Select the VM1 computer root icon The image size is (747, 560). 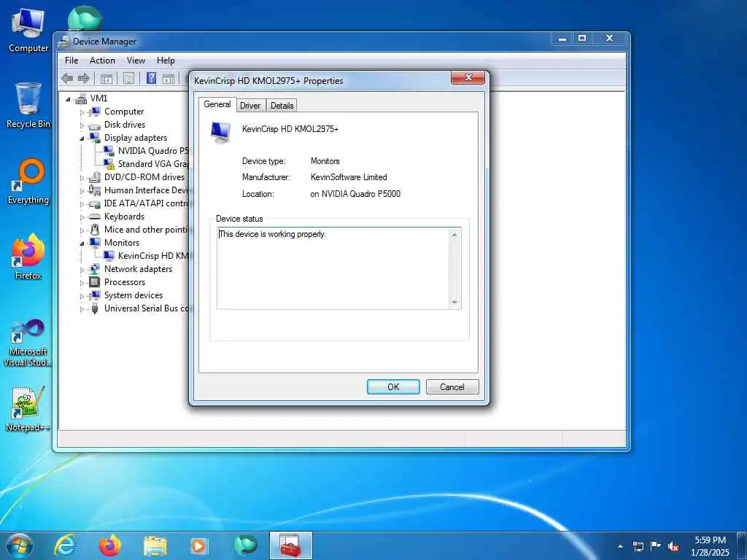click(81, 98)
